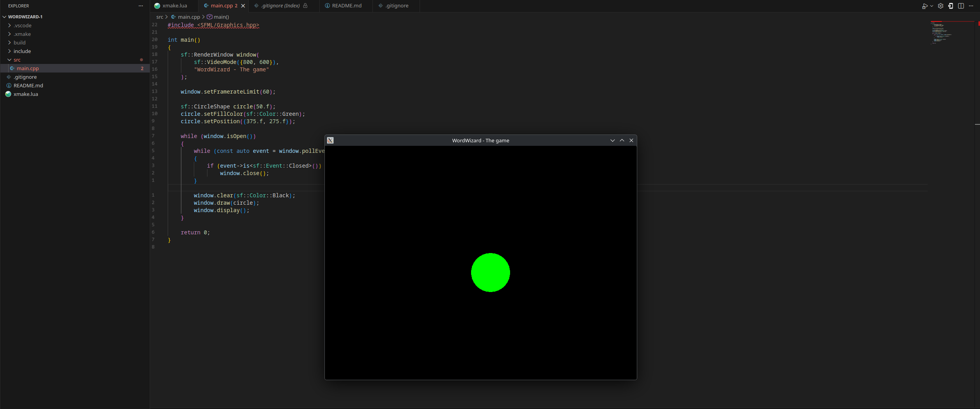Switch to the README.md tab
Image resolution: width=980 pixels, height=409 pixels.
tap(346, 6)
